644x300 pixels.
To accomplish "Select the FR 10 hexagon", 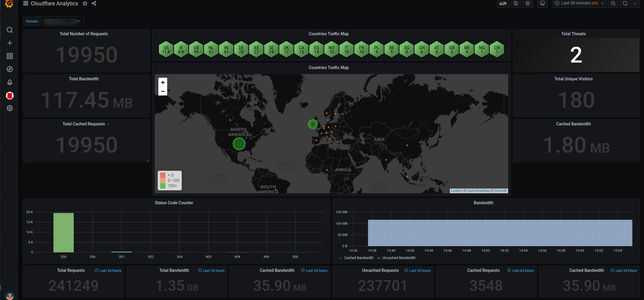I will tap(362, 49).
